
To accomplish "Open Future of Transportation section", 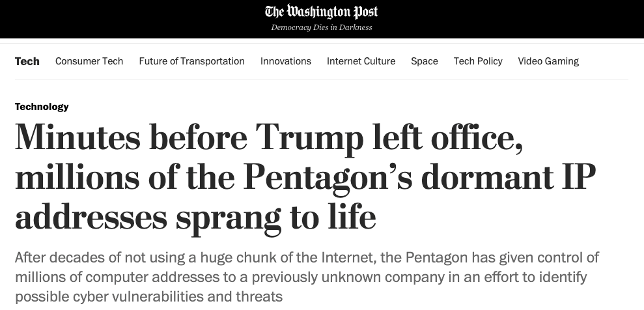I will point(192,61).
